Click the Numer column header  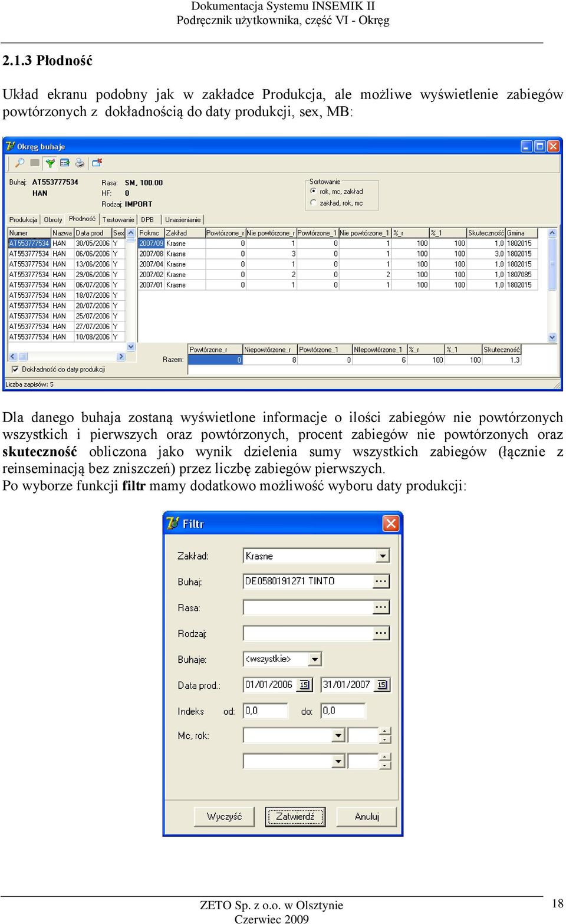[29, 233]
